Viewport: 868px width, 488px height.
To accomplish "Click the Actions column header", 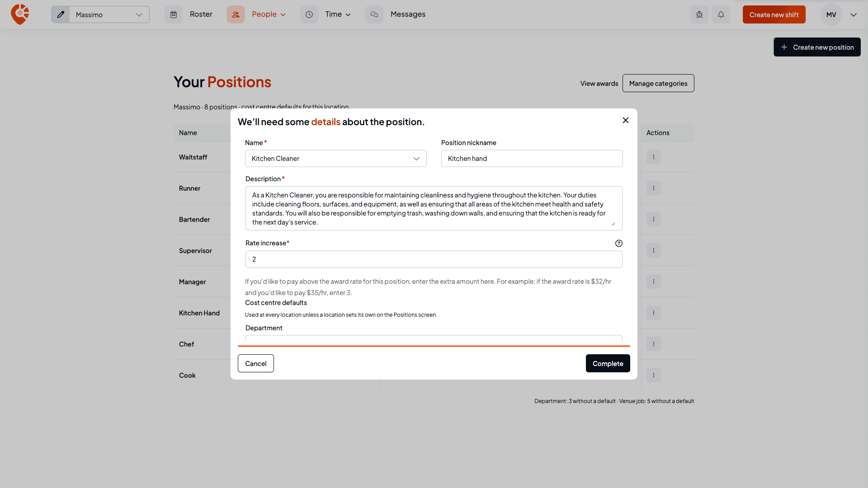I will tap(658, 132).
